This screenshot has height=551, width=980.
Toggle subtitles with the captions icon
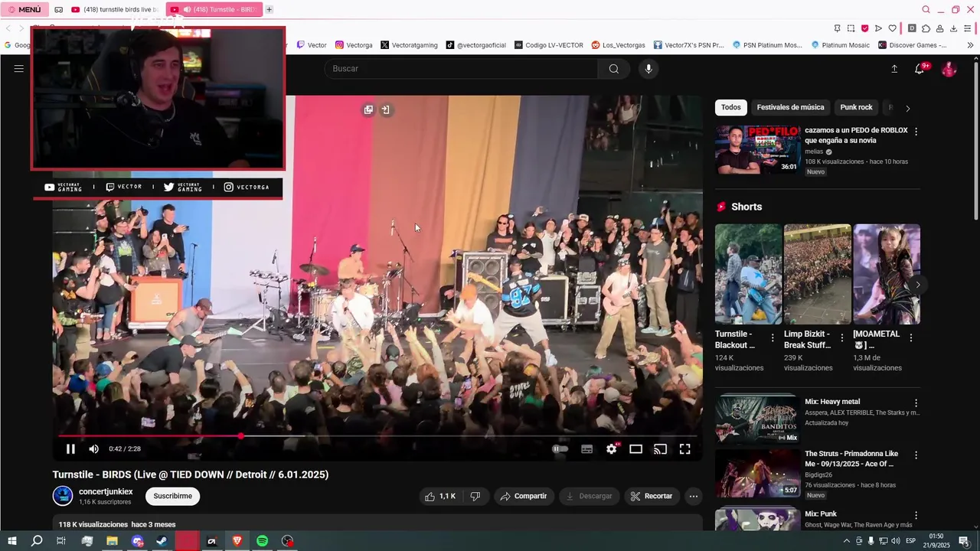click(x=586, y=449)
